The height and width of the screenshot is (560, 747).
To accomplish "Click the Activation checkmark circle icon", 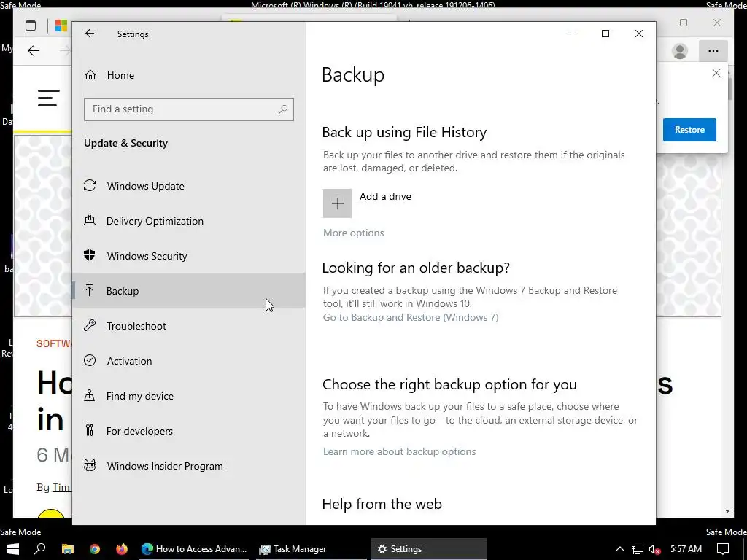I will coord(90,360).
